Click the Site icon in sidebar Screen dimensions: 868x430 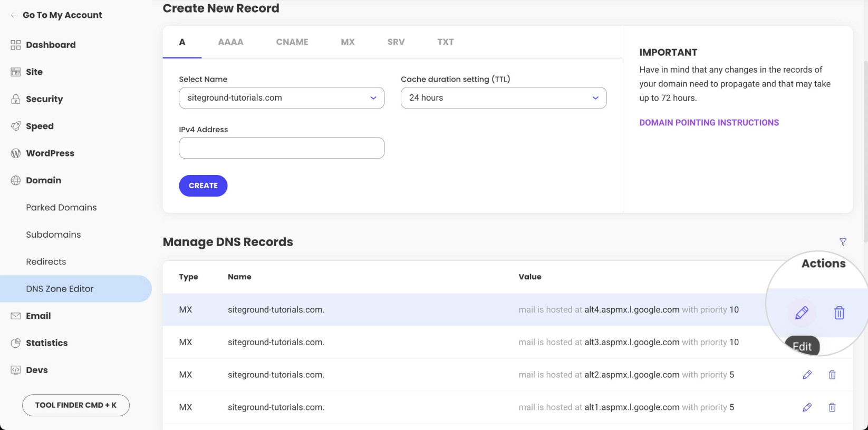click(x=16, y=72)
